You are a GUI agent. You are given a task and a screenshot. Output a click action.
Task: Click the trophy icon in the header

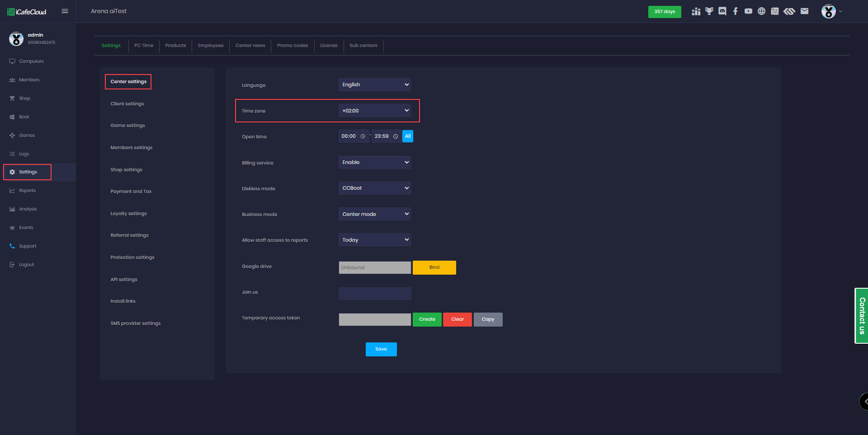pos(709,11)
